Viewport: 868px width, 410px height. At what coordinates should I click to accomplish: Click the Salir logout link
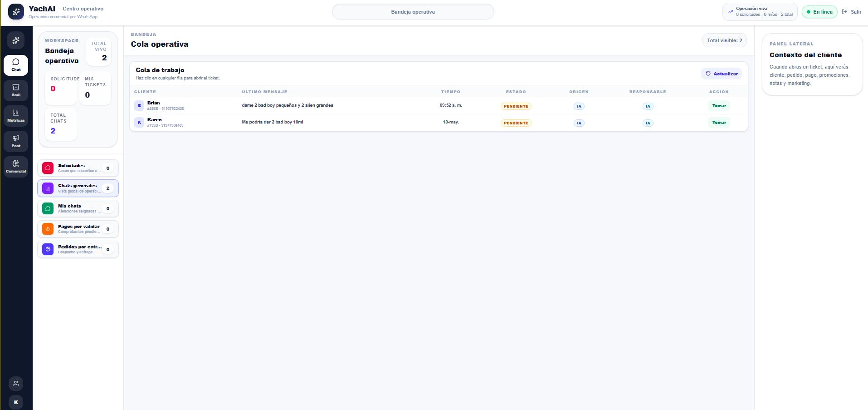852,12
